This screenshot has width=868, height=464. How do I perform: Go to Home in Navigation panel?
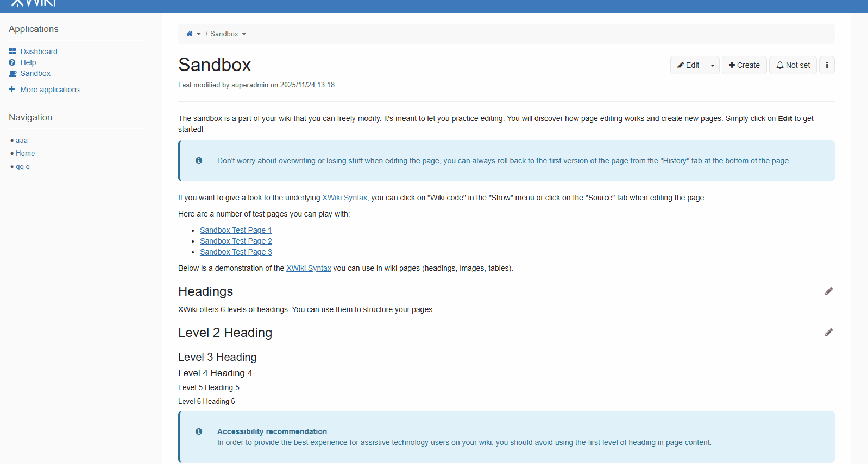click(25, 154)
